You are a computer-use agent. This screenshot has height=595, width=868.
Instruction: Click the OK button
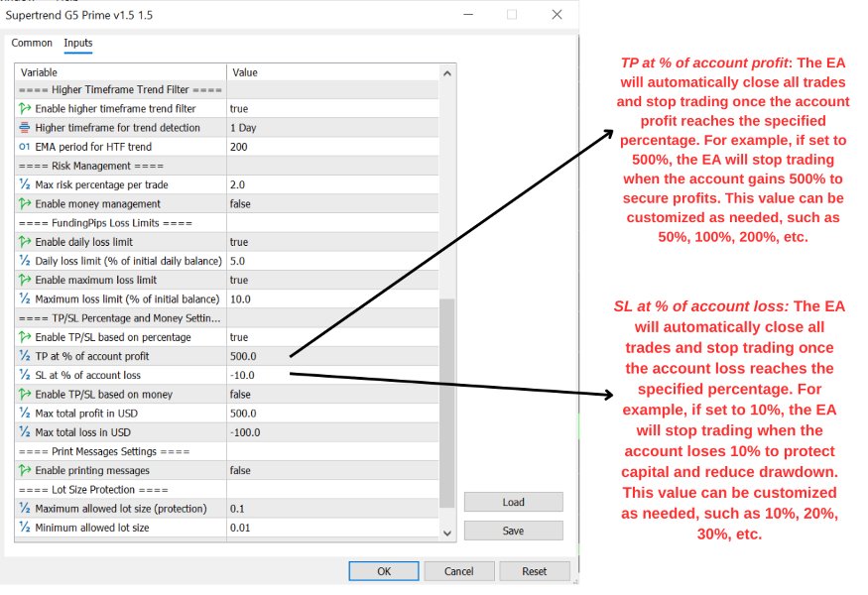384,571
